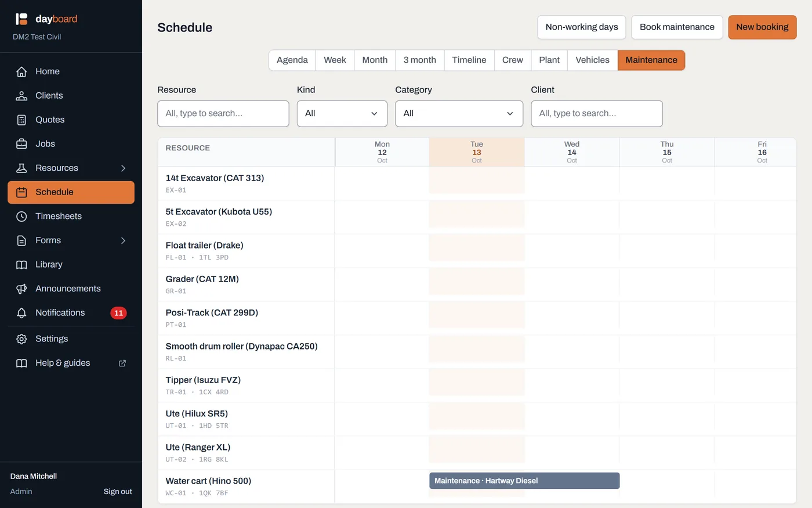
Task: Select the Maintenance view tab
Action: [651, 60]
